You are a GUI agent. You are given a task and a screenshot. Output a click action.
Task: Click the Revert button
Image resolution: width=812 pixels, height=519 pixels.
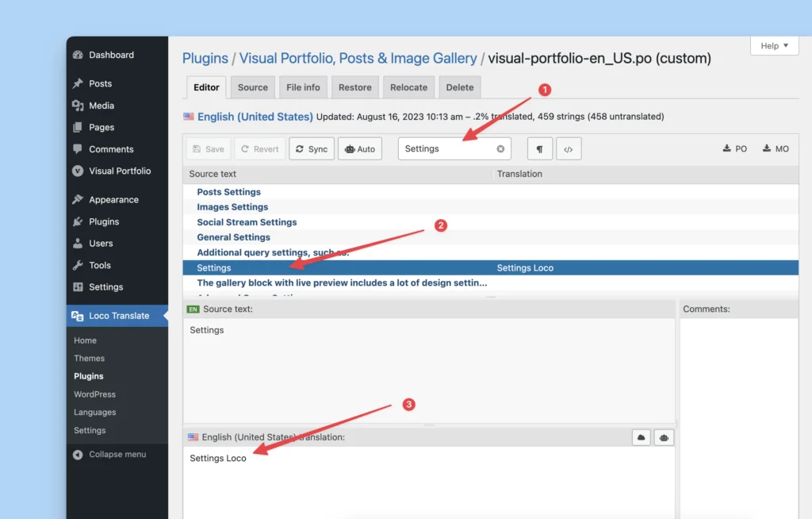260,149
